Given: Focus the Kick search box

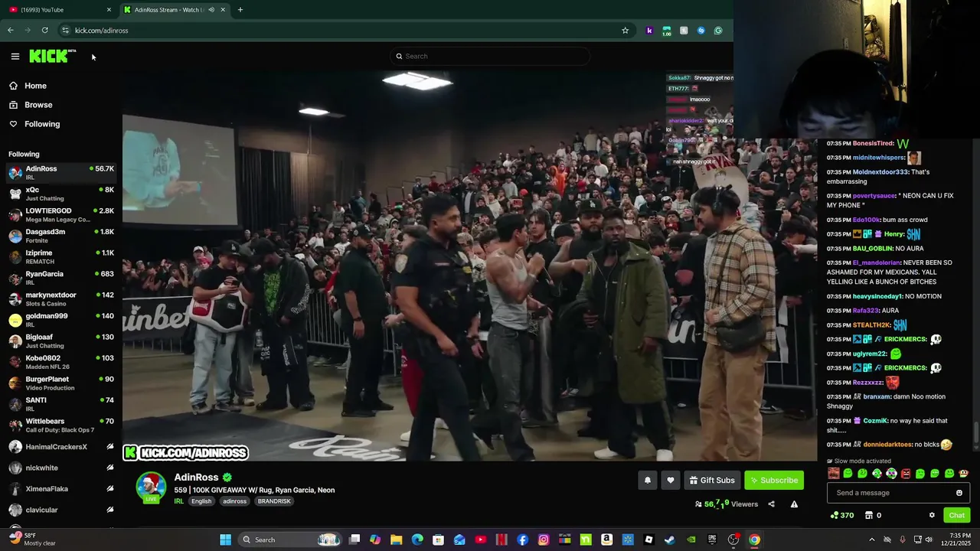Looking at the screenshot, I should tap(490, 56).
